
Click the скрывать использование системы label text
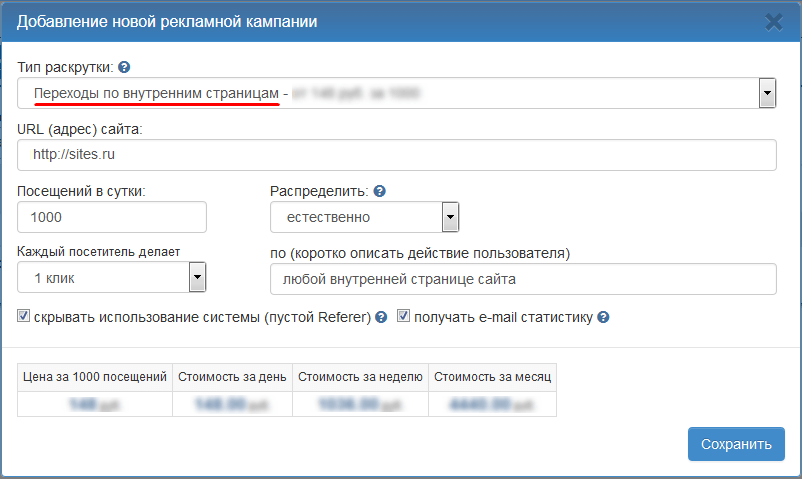202,318
